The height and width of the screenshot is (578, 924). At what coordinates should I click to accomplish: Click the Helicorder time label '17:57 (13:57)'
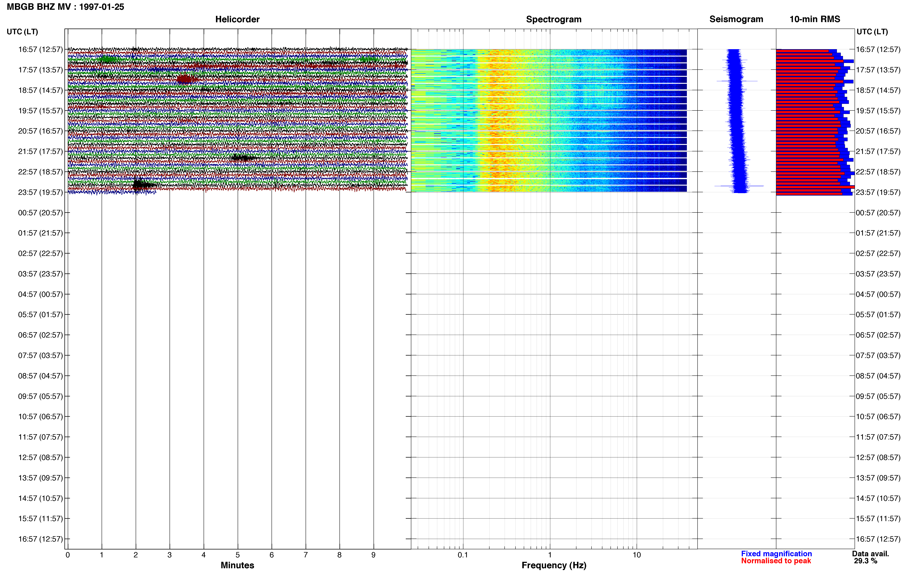coord(40,70)
